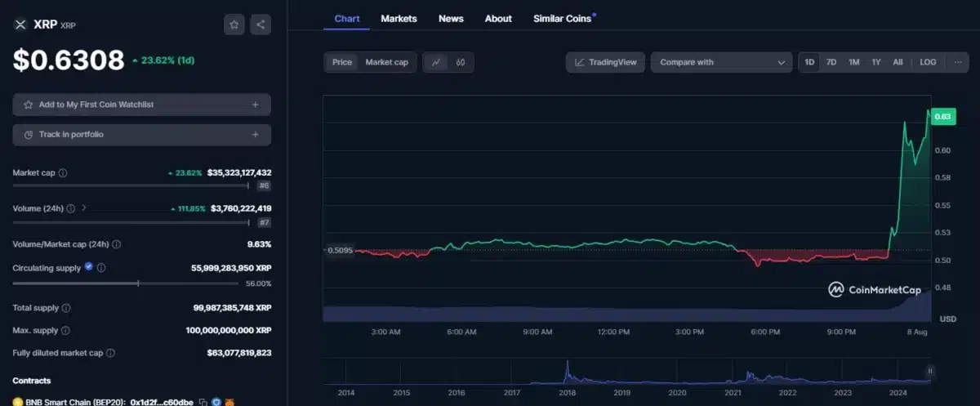Click the 0.5095 opening price label
980x406 pixels.
tap(339, 250)
